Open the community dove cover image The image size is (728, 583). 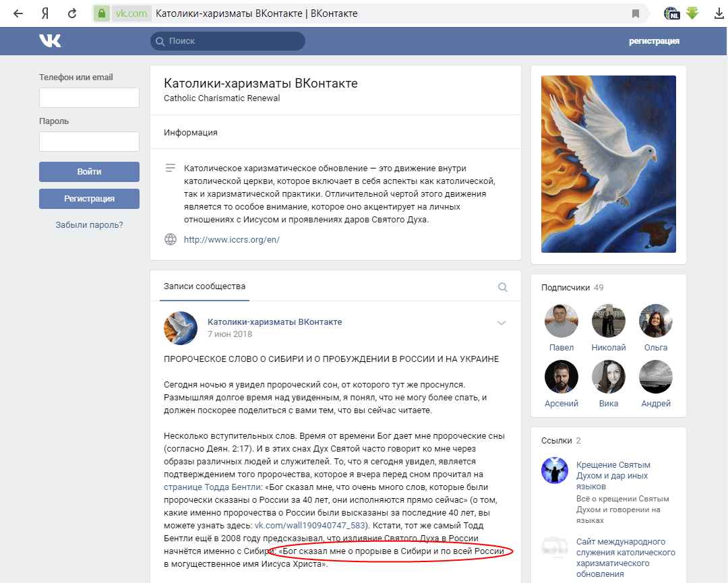[x=608, y=164]
